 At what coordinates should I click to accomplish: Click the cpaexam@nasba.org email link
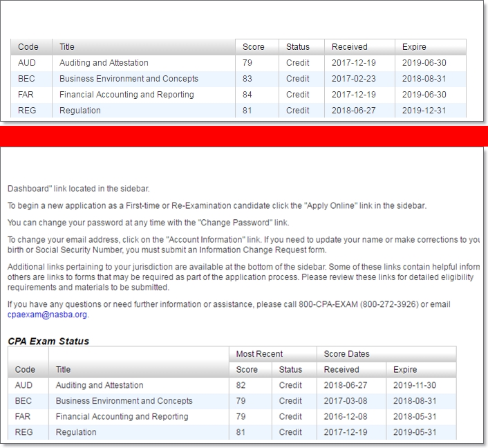tap(47, 315)
